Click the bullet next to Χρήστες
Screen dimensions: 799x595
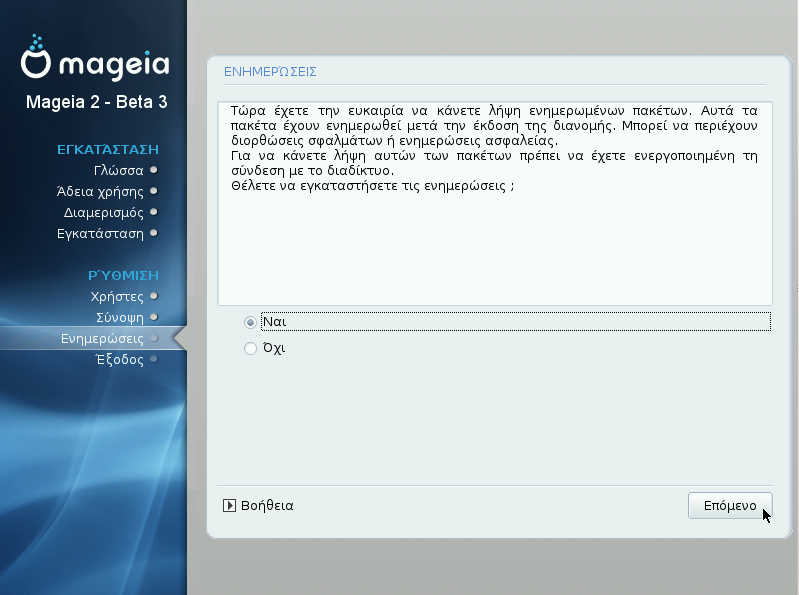[154, 296]
